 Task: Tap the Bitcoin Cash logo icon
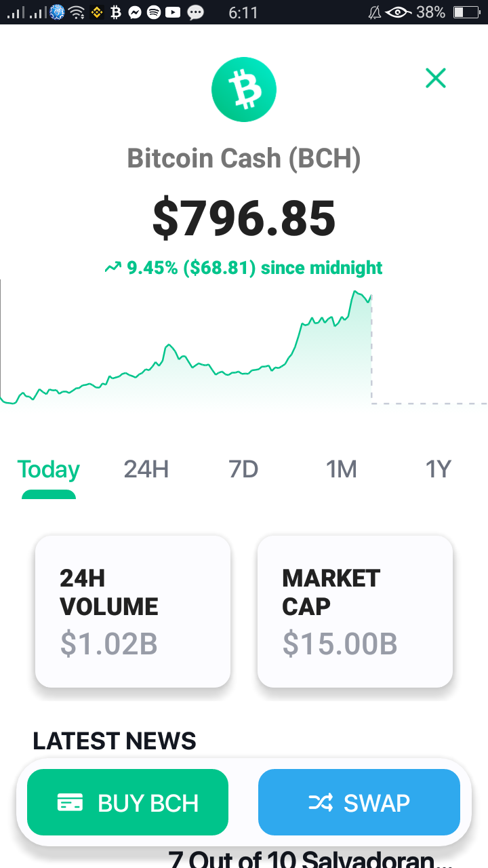244,90
